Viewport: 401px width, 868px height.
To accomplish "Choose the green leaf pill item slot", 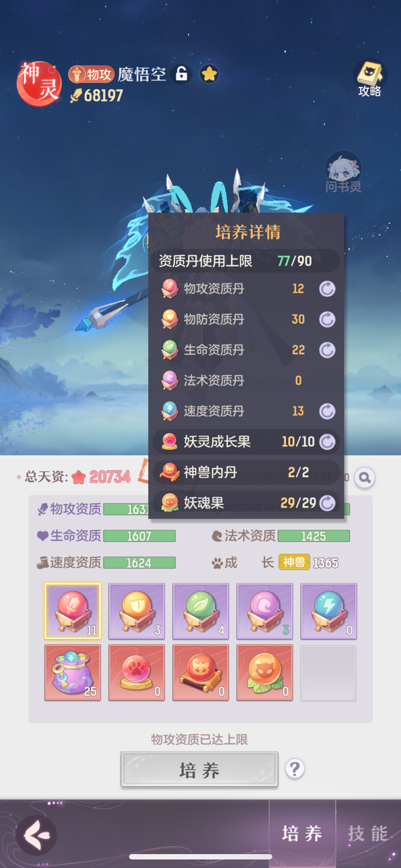I will pyautogui.click(x=200, y=611).
